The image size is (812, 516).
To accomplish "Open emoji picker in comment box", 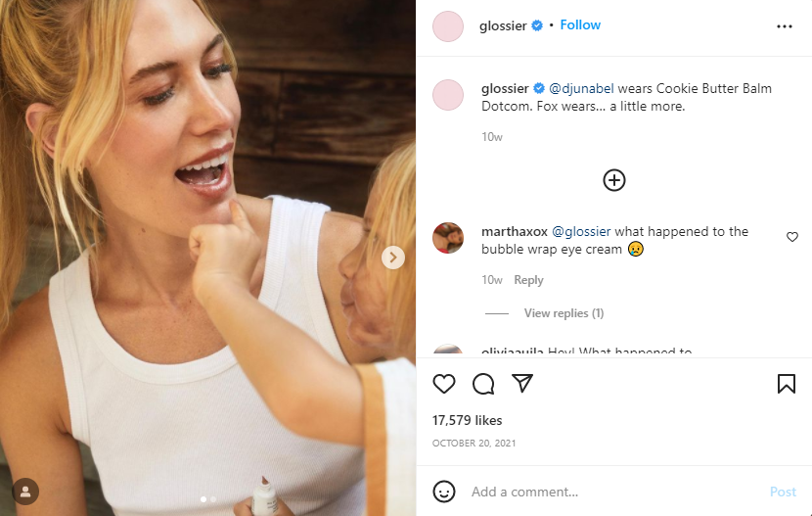I will click(444, 492).
